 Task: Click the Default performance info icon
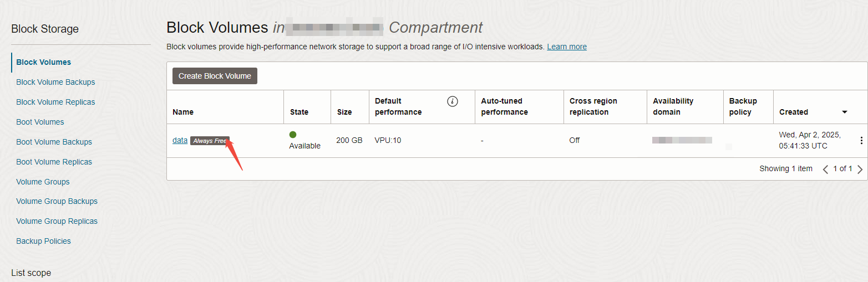click(453, 101)
